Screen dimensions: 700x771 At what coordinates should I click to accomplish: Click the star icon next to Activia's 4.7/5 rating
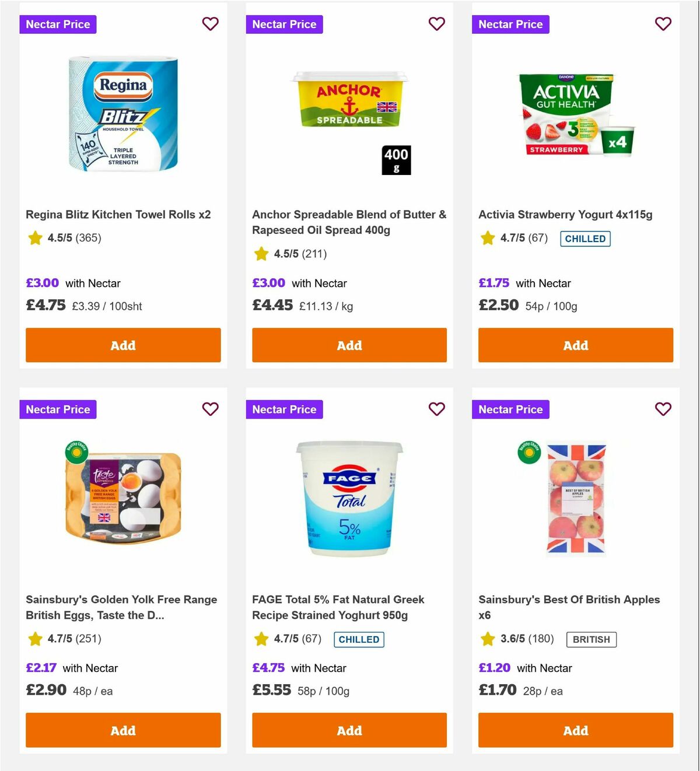pos(487,238)
